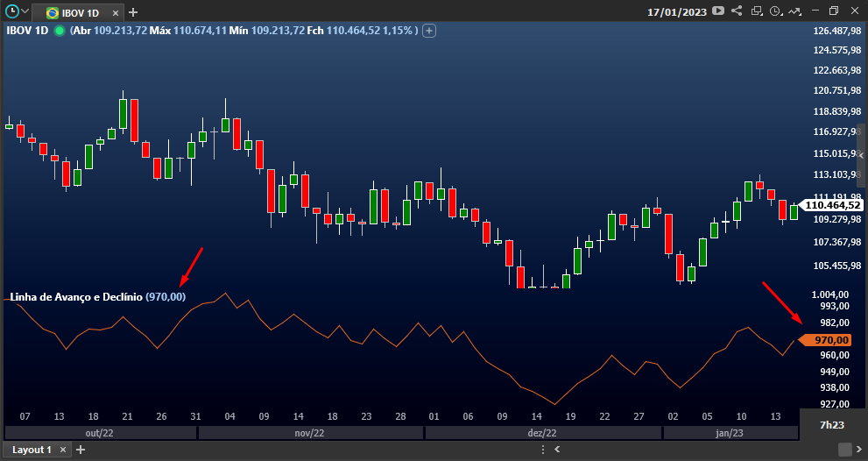Click the date 17/01/2023 in title bar
This screenshot has height=461, width=868.
pyautogui.click(x=677, y=12)
